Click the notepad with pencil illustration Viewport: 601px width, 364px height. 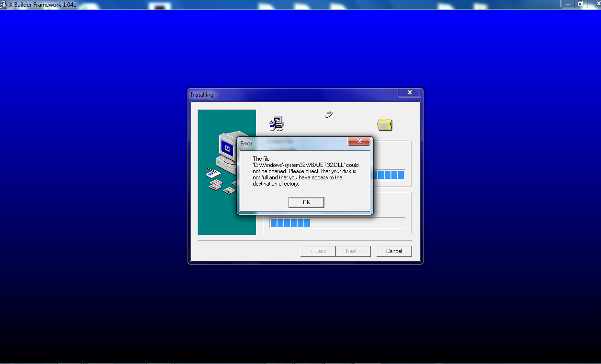212,172
